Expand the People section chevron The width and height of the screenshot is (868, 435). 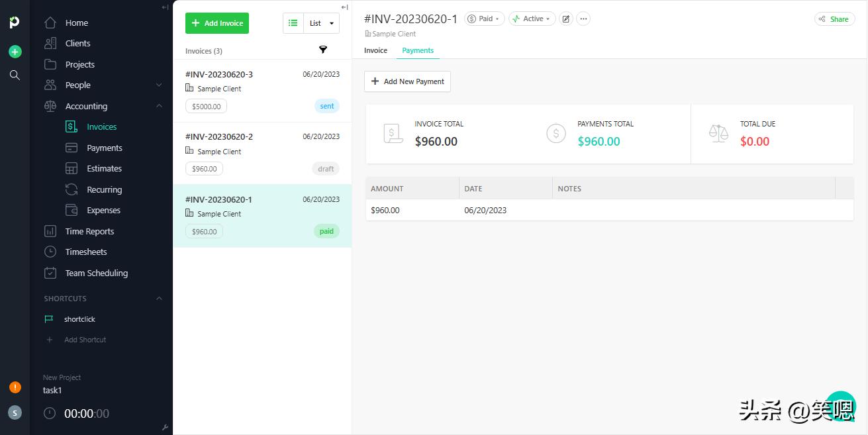(x=159, y=85)
